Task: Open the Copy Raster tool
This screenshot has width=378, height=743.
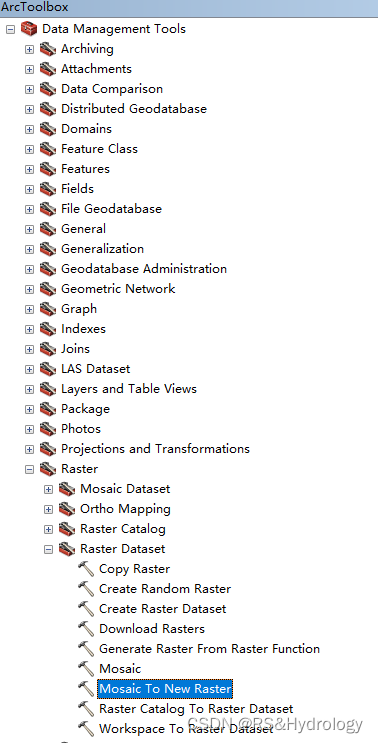Action: pos(135,569)
